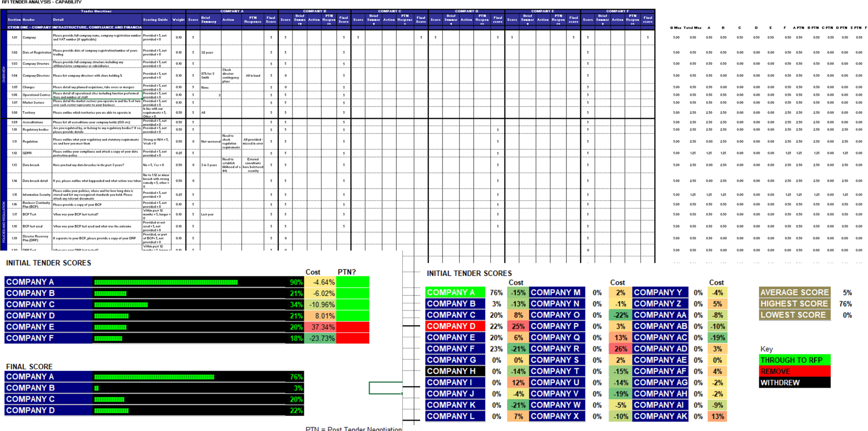
Task: Select the data breaches in past 3 years question
Action: pos(97,165)
